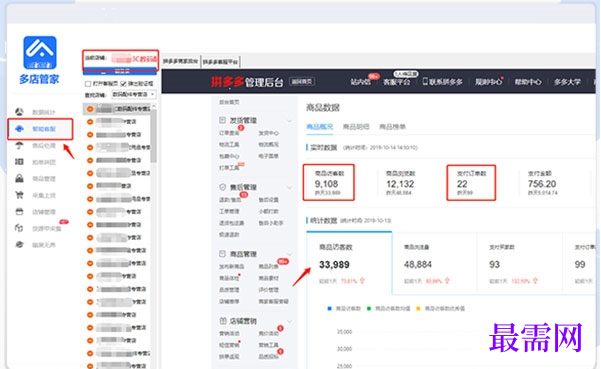
Task: Switch to 拼多多客服平台 tab
Action: point(220,61)
